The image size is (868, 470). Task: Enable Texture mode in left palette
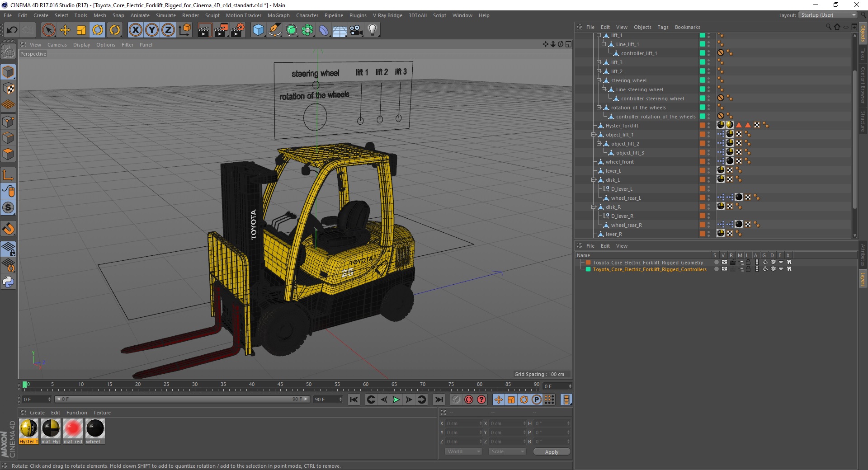8,89
